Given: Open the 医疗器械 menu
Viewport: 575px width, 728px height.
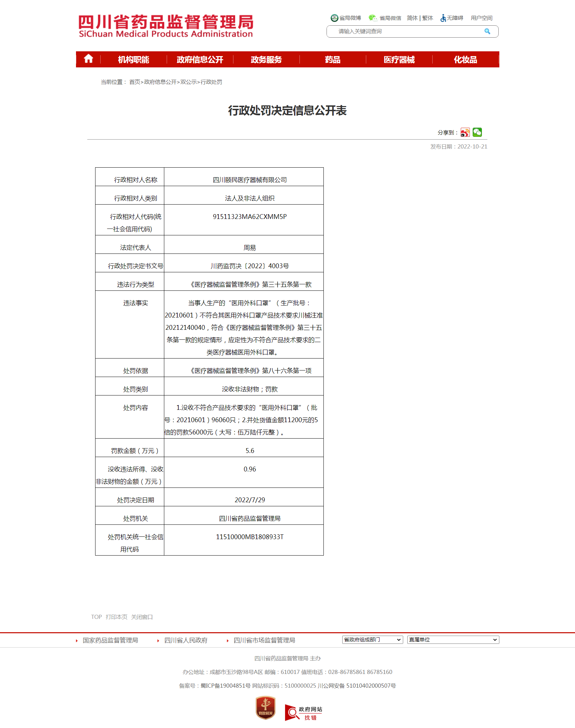Looking at the screenshot, I should pos(399,60).
